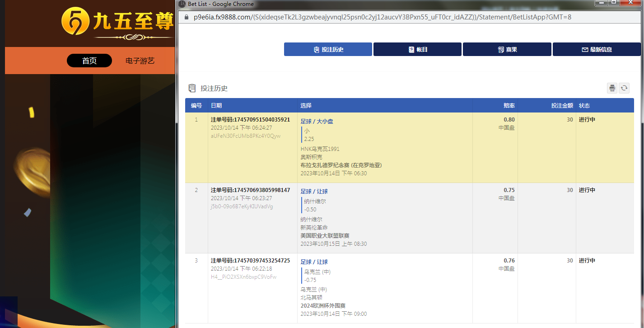This screenshot has height=328, width=644.
Task: Click the league 美国职业大联盟联赛
Action: coord(325,236)
